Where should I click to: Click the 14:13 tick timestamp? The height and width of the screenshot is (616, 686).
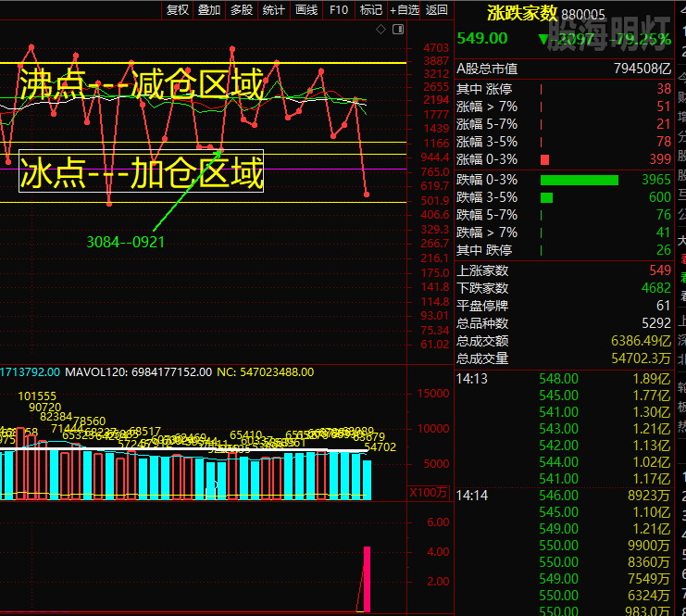pyautogui.click(x=471, y=379)
